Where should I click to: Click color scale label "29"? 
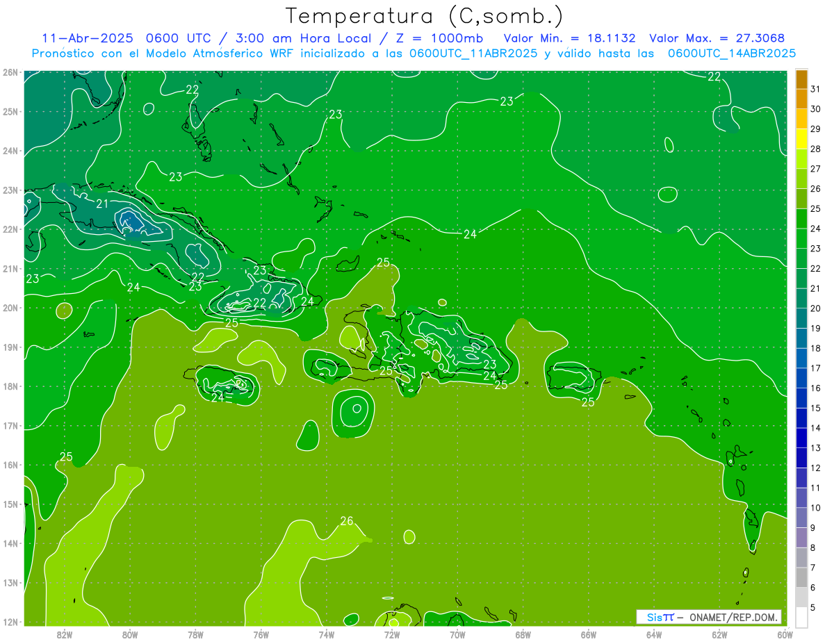click(x=815, y=129)
